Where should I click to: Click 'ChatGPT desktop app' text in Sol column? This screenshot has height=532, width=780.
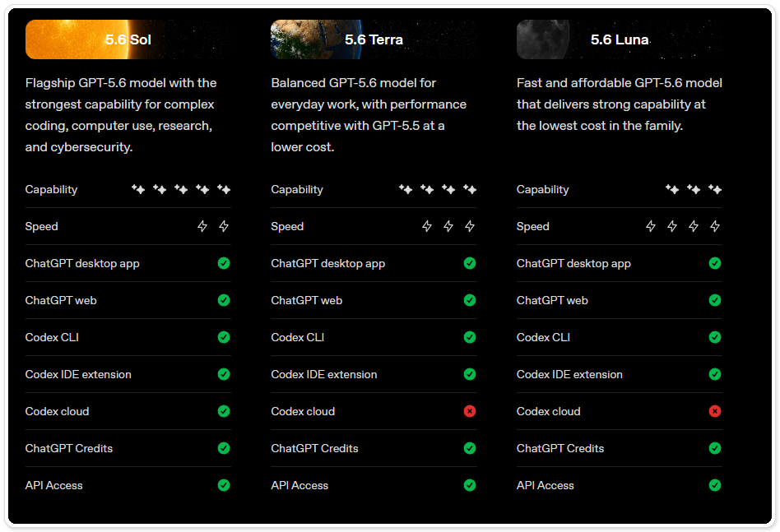coord(82,263)
